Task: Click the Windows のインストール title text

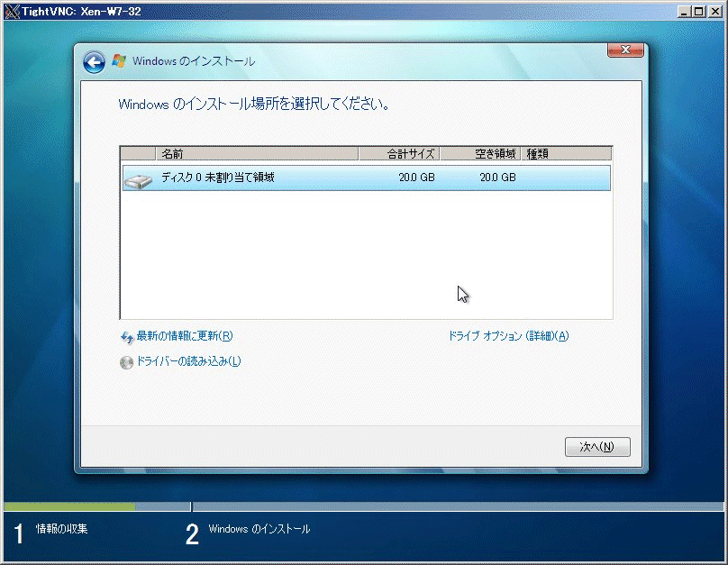Action: click(194, 61)
